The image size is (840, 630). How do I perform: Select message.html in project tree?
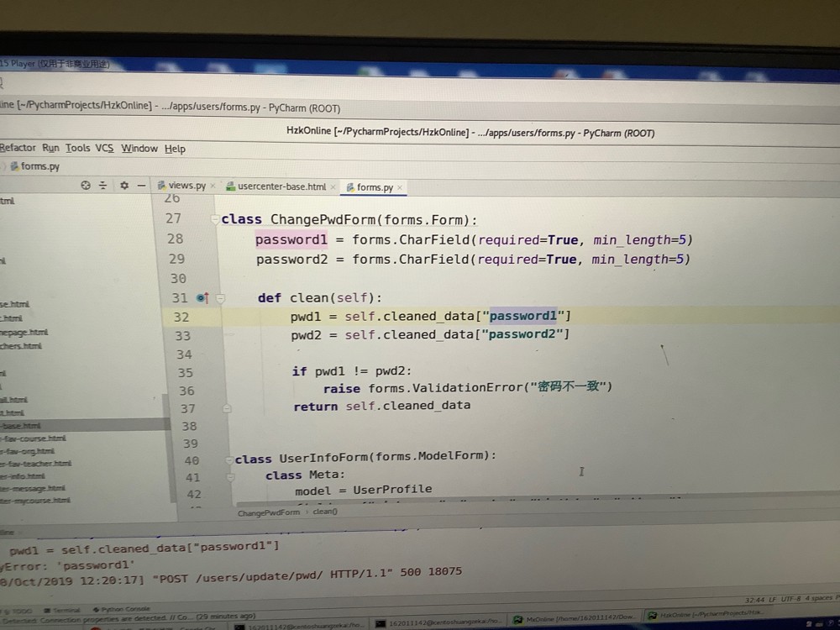[x=32, y=489]
